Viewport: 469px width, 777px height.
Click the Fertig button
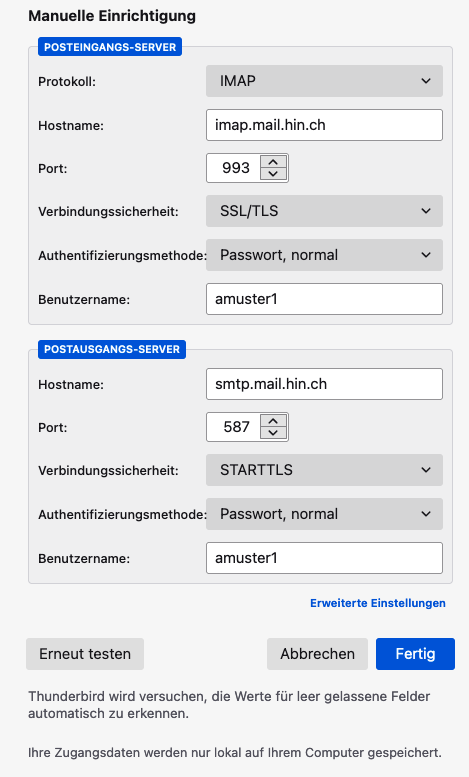point(415,654)
